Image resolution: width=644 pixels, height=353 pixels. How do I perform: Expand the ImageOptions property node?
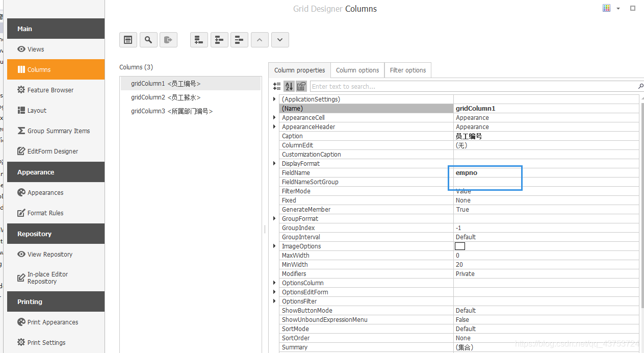pos(275,246)
